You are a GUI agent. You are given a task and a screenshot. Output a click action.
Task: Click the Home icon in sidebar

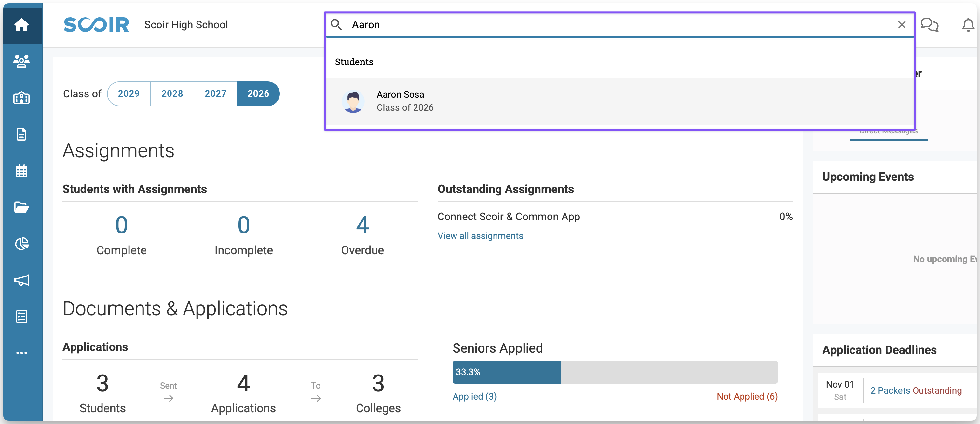tap(21, 25)
